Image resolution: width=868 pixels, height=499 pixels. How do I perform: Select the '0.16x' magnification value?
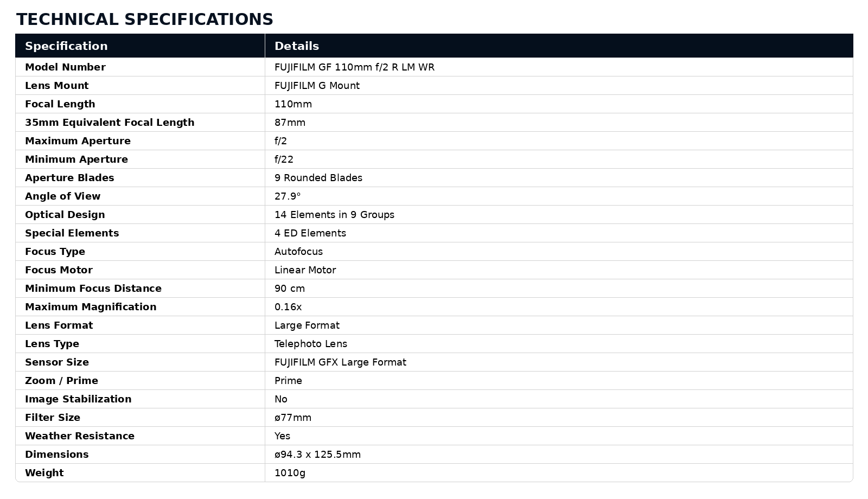tap(288, 307)
